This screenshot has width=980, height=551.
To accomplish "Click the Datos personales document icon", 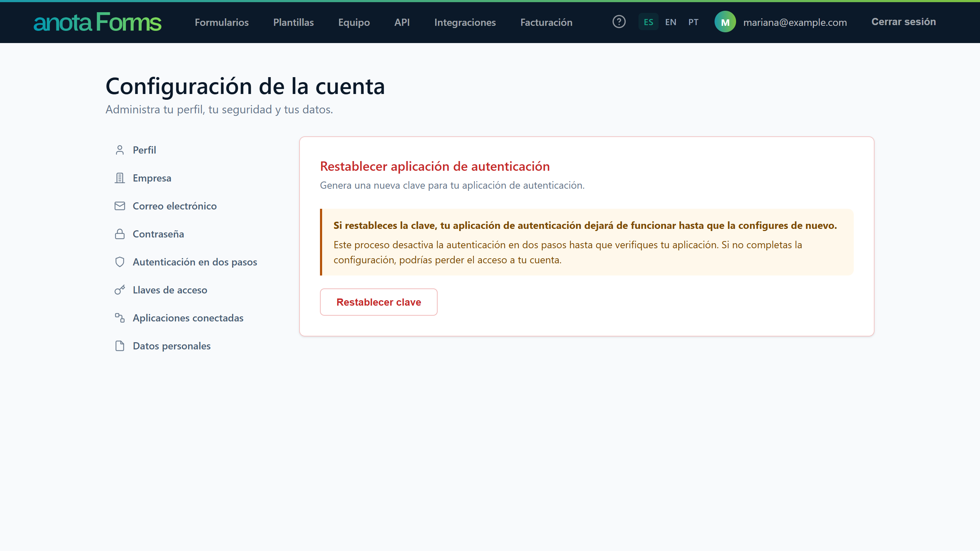I will click(x=120, y=346).
